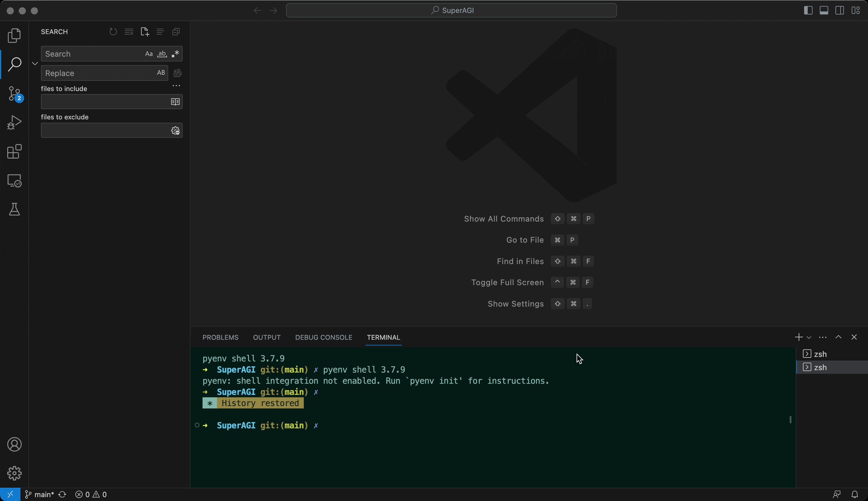Open the Extensions view
868x501 pixels.
(14, 151)
